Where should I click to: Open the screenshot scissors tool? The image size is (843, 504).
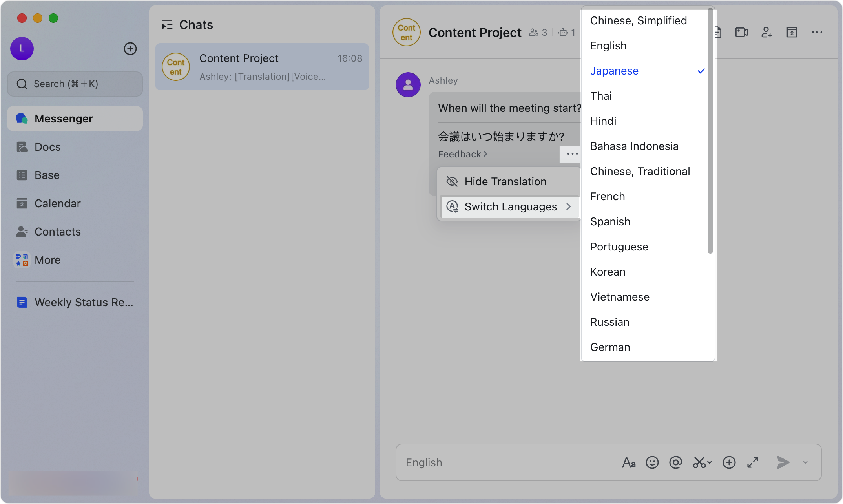coord(702,462)
